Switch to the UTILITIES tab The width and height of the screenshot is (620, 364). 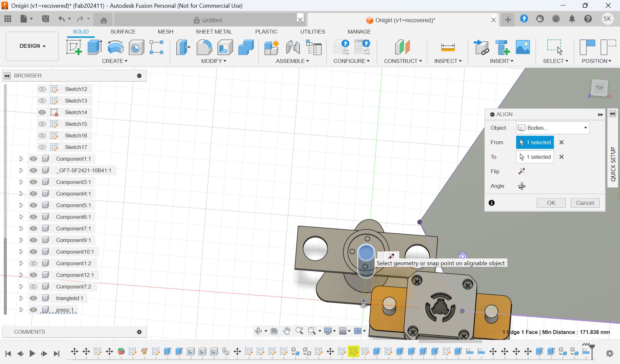coord(313,32)
